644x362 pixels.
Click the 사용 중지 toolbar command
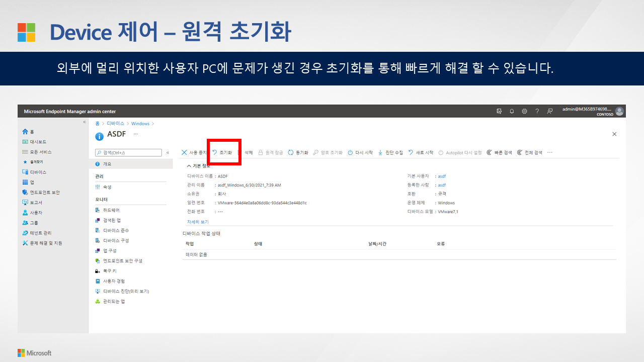click(194, 152)
